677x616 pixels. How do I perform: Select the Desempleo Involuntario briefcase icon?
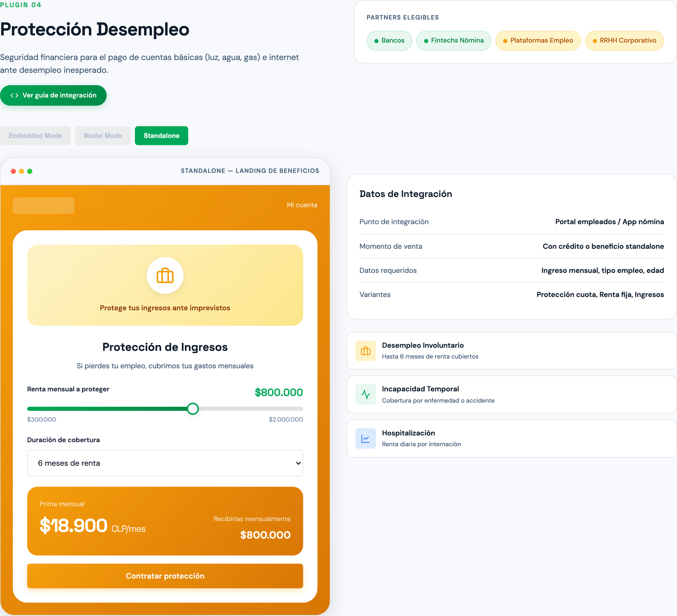coord(366,351)
